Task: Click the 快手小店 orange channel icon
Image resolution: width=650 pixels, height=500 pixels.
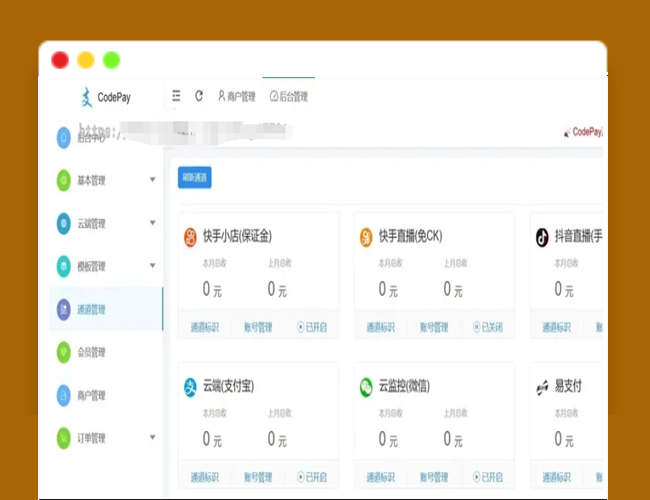Action: point(190,237)
